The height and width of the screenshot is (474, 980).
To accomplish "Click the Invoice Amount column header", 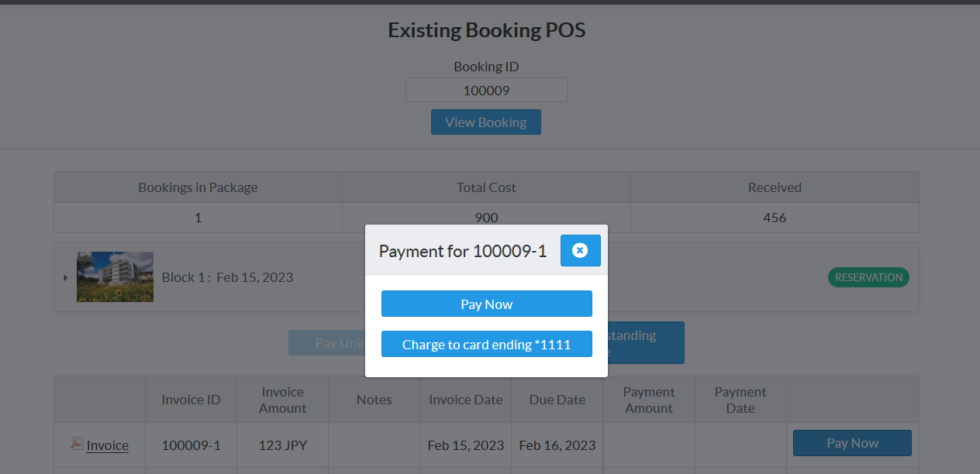I will 282,400.
